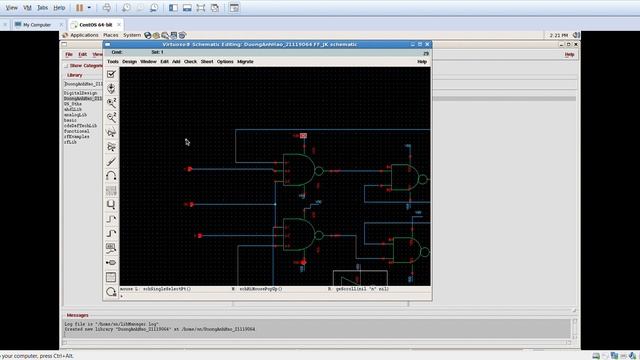640x360 pixels.
Task: Open the Options menu in Virtuoso
Action: coord(225,62)
